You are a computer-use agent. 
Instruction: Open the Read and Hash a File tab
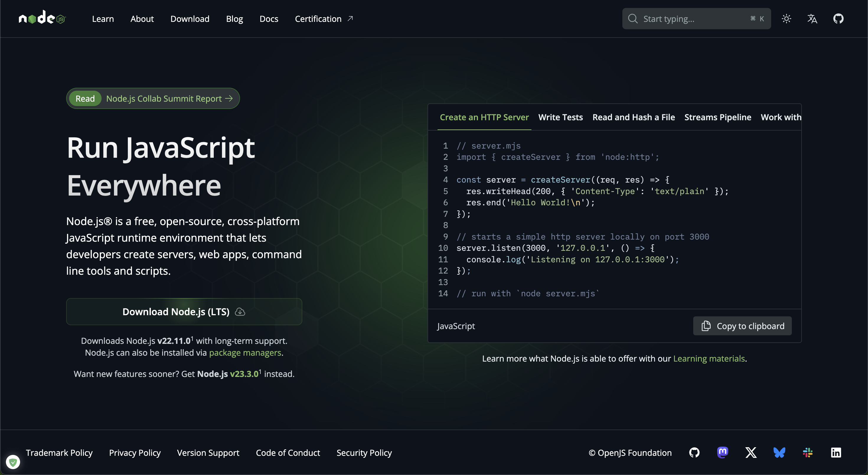[x=634, y=117]
